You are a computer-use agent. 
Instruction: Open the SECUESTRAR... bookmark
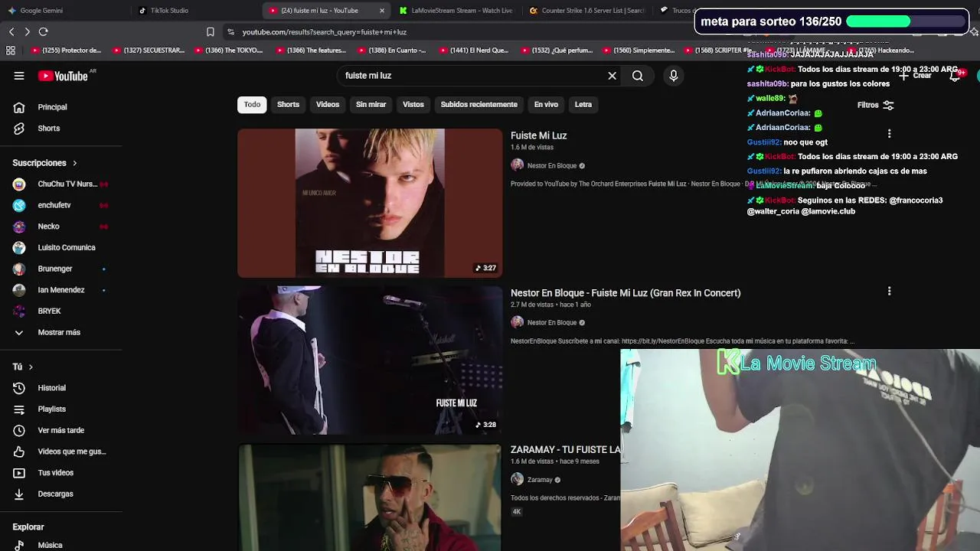click(x=149, y=51)
